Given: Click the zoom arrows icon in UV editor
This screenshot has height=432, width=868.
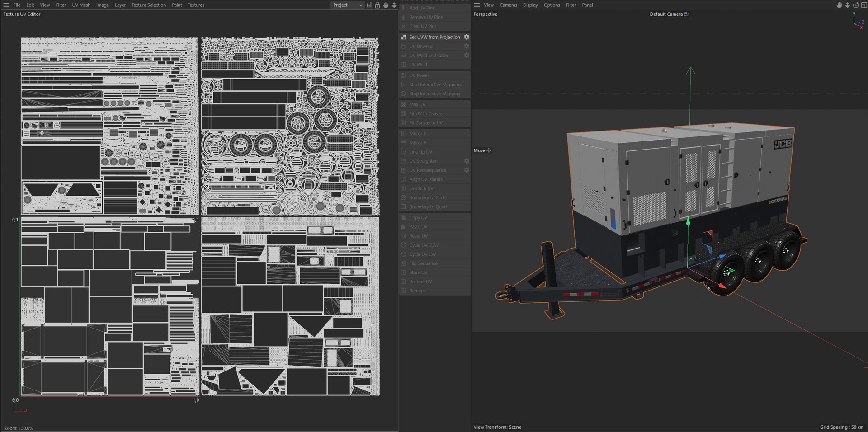Looking at the screenshot, I should coord(394,5).
